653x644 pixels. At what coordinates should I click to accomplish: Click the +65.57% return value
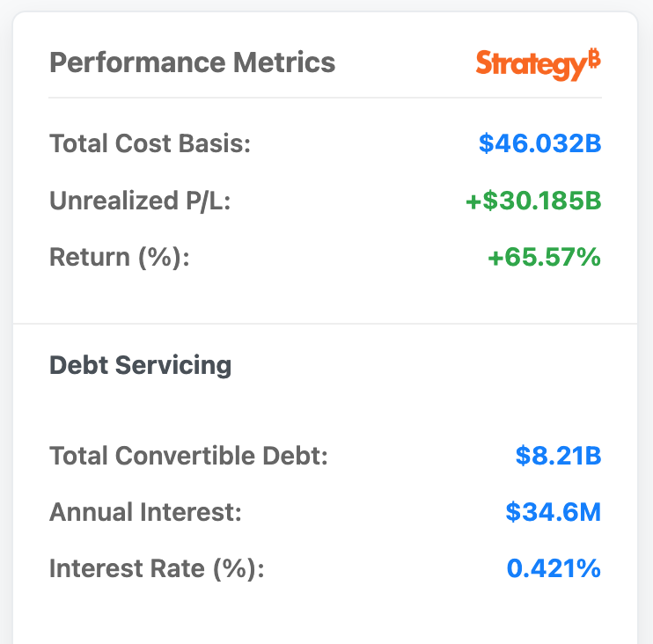(x=544, y=257)
